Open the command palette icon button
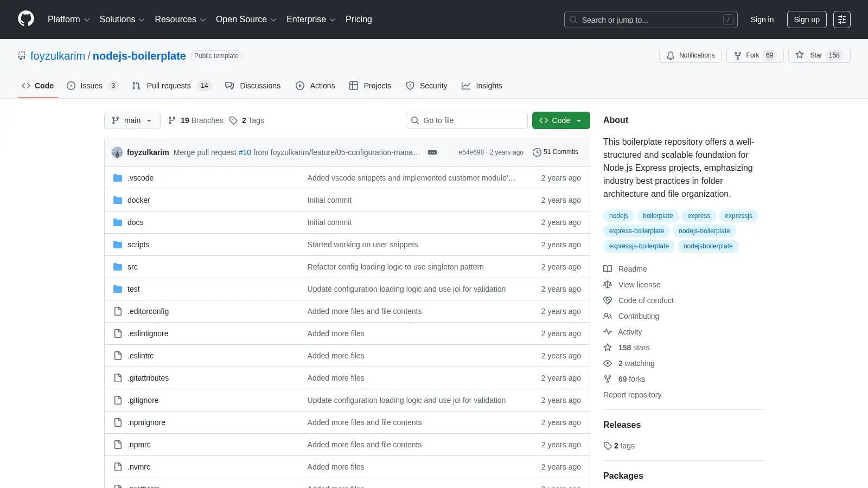 pos(842,20)
